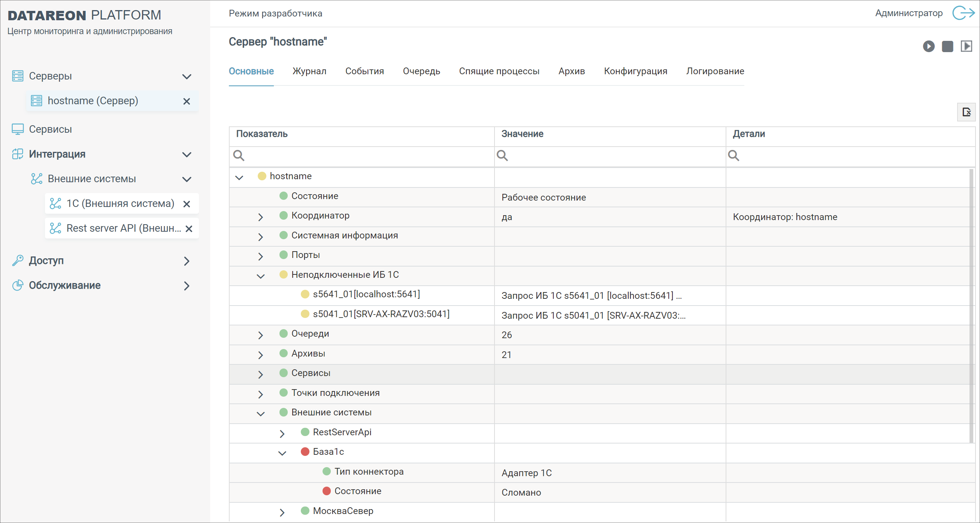This screenshot has width=980, height=523.
Task: Switch to the Журнал tab
Action: coord(309,71)
